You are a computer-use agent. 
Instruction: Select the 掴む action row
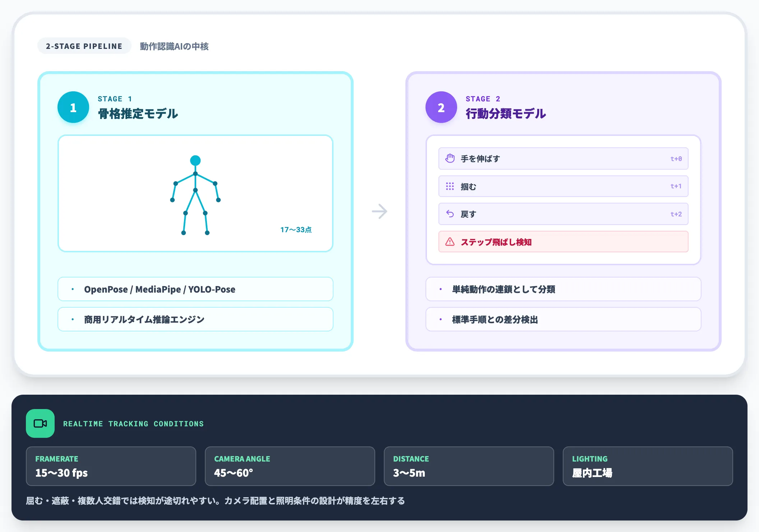563,186
